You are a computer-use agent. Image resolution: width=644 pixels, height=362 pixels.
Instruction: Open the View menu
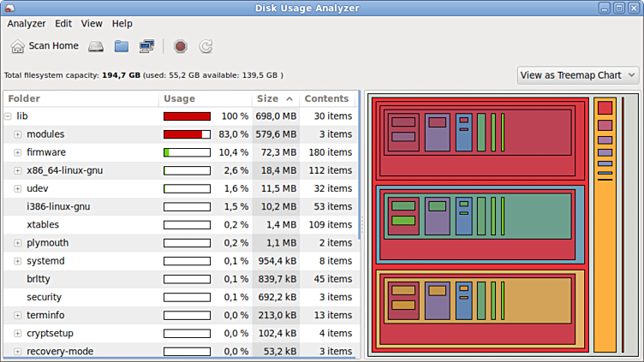[x=92, y=24]
